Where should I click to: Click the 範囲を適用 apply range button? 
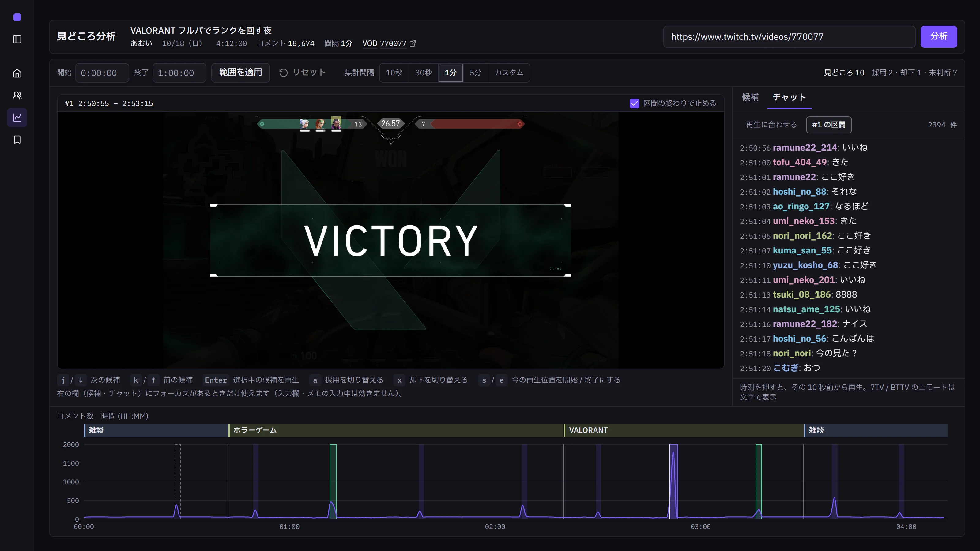click(x=240, y=72)
